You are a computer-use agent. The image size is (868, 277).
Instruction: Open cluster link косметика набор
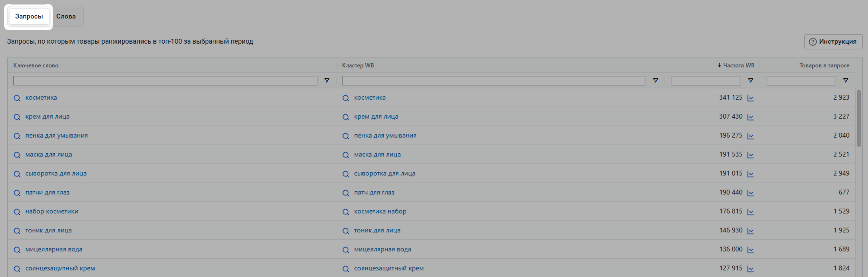[380, 211]
